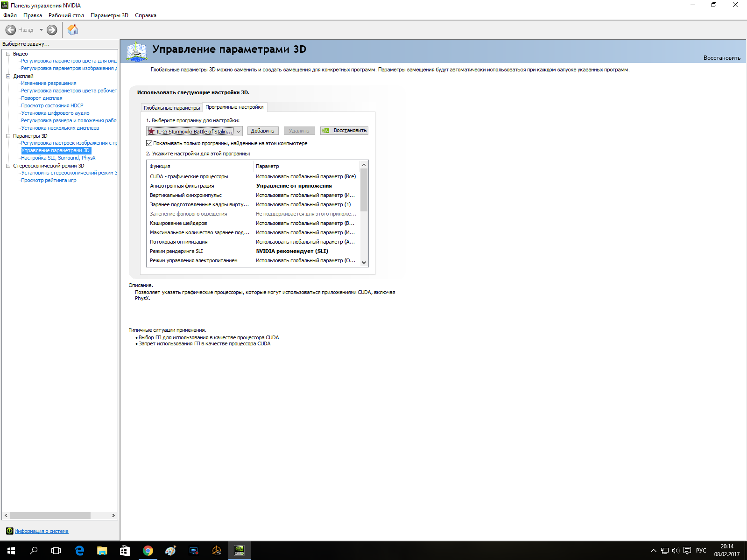Viewport: 747px width, 560px height.
Task: Open the Справка menu
Action: (146, 15)
